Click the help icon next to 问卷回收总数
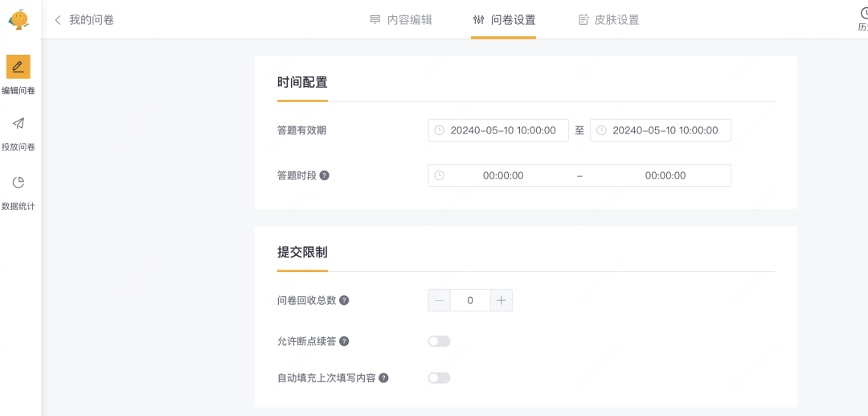Viewport: 868px width, 416px height. point(344,300)
